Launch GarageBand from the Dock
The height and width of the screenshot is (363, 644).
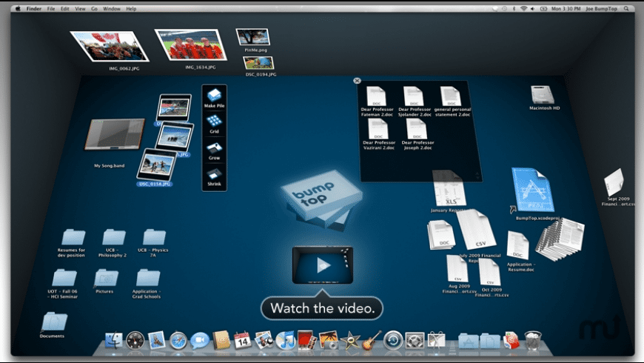(371, 340)
